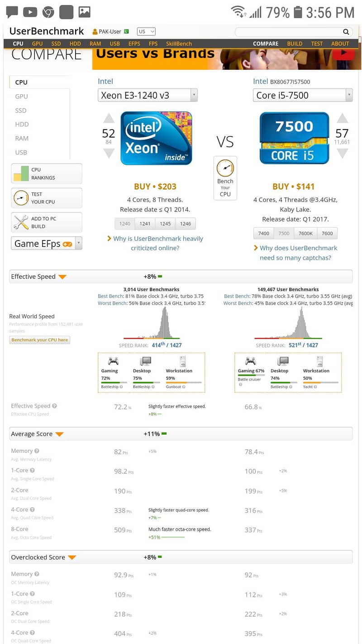Click the i5-7500 Gaming gamepad icon
This screenshot has width=362, height=644.
[x=250, y=361]
